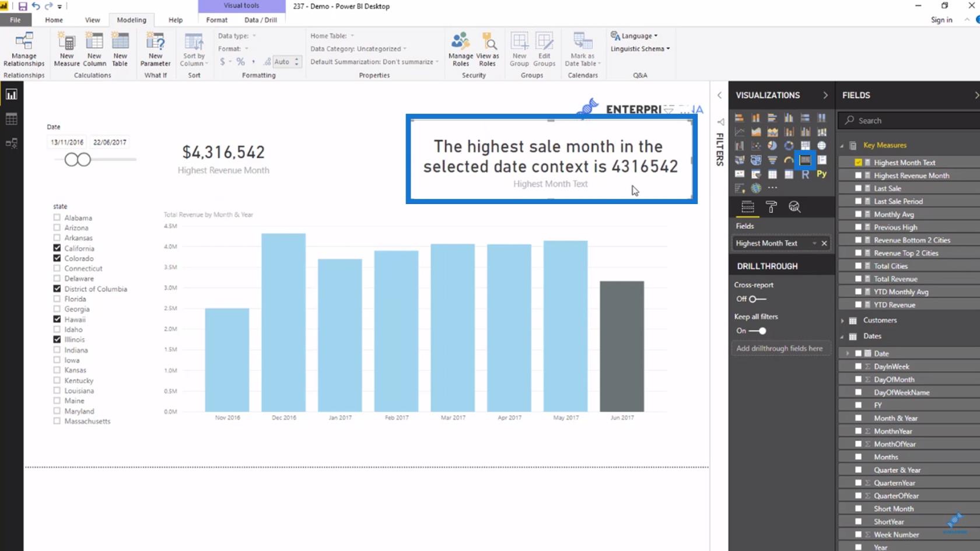This screenshot has height=551, width=980.
Task: Select the scatter chart visual
Action: [756, 146]
